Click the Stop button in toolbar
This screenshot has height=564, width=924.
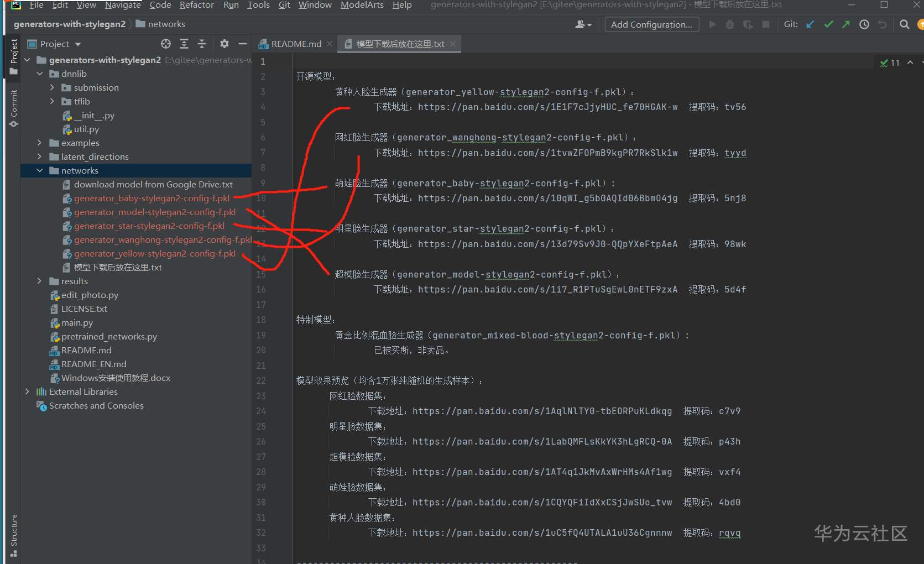[766, 24]
